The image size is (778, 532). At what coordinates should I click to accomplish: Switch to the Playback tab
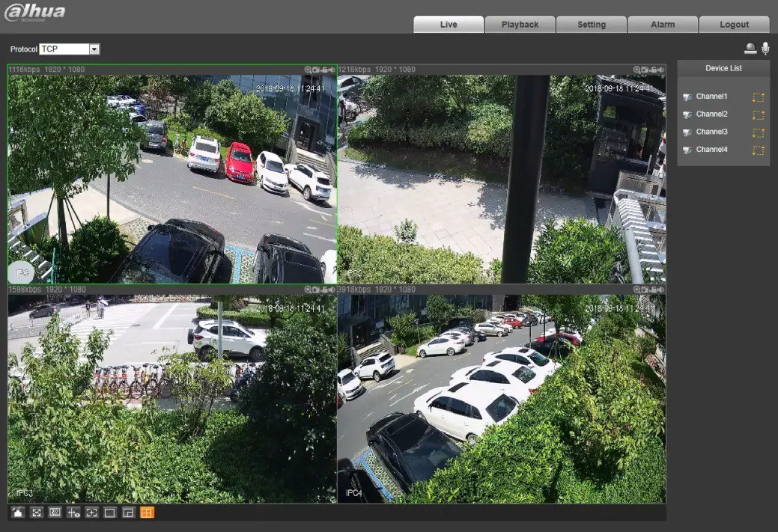click(520, 24)
